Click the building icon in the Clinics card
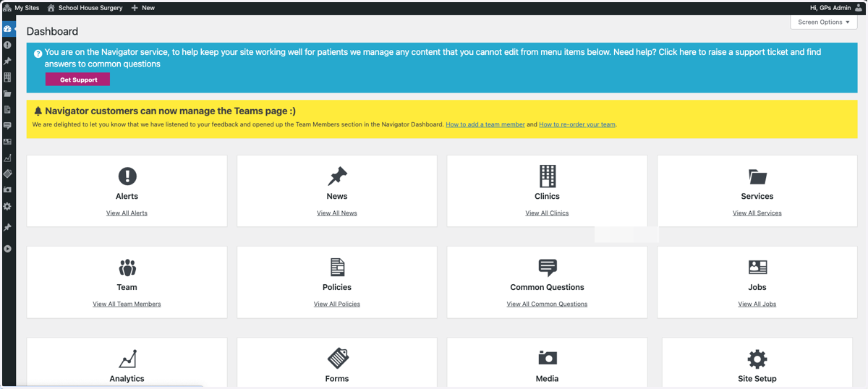Viewport: 868px width, 389px height. (548, 176)
